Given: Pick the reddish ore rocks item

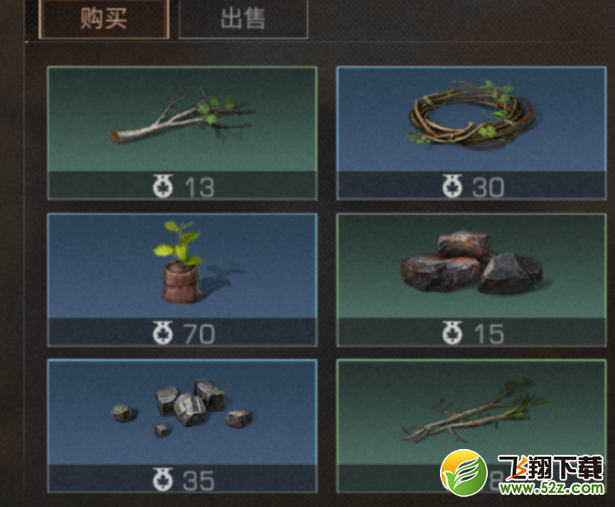Looking at the screenshot, I should 471,280.
